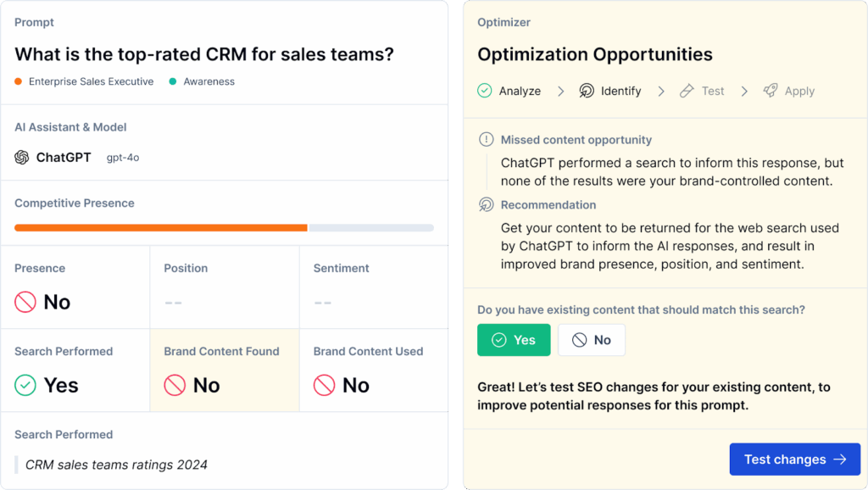Click the 'CRM sales teams ratings 2024' query
868x490 pixels.
coord(116,465)
